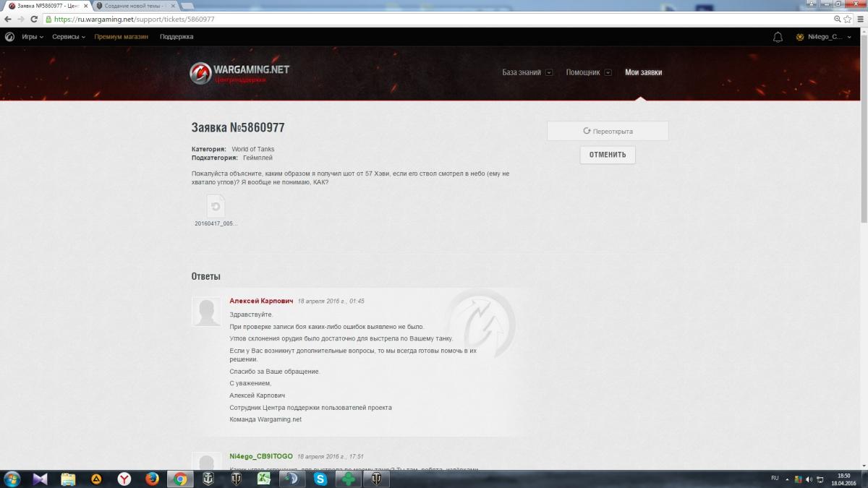Expand the Сервисы dropdown menu
This screenshot has height=488, width=868.
[69, 37]
